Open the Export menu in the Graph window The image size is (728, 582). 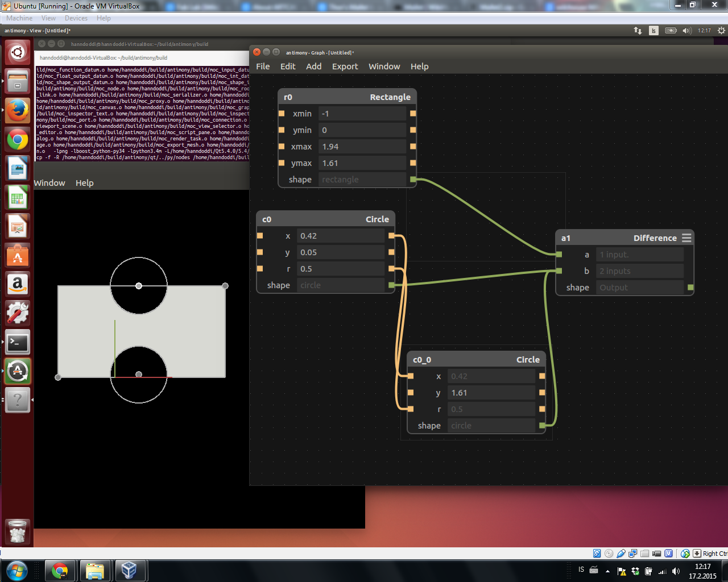click(345, 66)
